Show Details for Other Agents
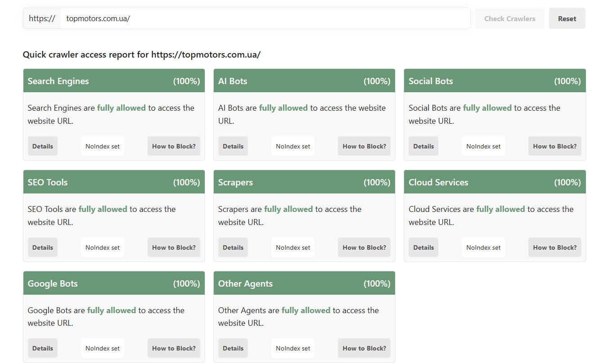Image resolution: width=607 pixels, height=364 pixels. coord(233,348)
